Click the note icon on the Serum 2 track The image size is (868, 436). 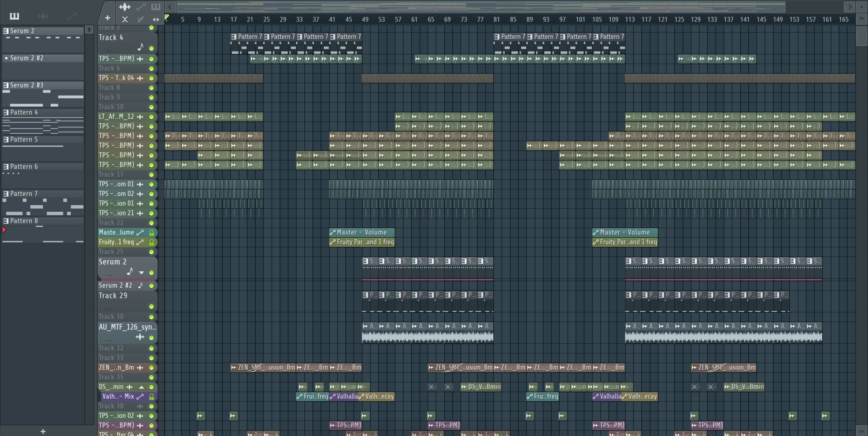pos(130,271)
